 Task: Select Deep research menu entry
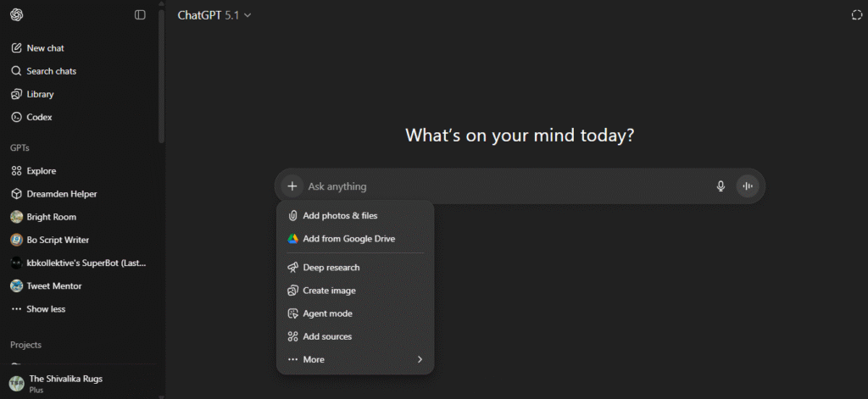click(x=355, y=268)
